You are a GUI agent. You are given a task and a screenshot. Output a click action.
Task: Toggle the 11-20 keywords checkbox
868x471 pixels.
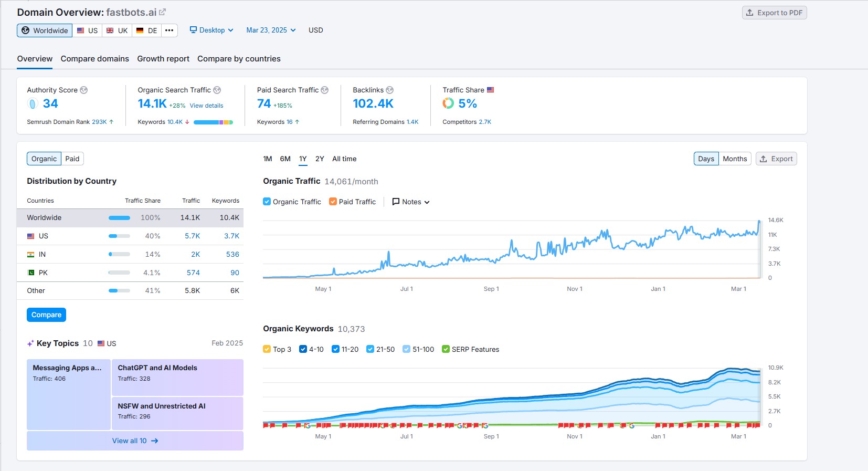pos(335,349)
